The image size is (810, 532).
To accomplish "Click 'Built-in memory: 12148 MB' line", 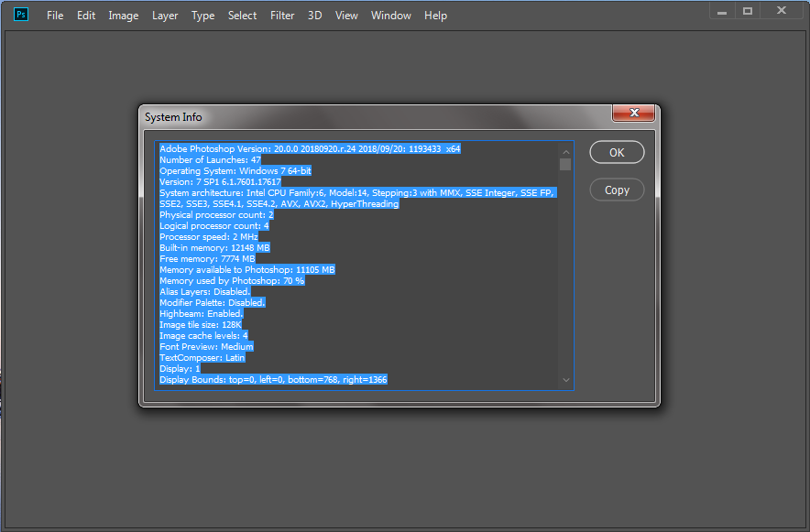I will pos(214,247).
